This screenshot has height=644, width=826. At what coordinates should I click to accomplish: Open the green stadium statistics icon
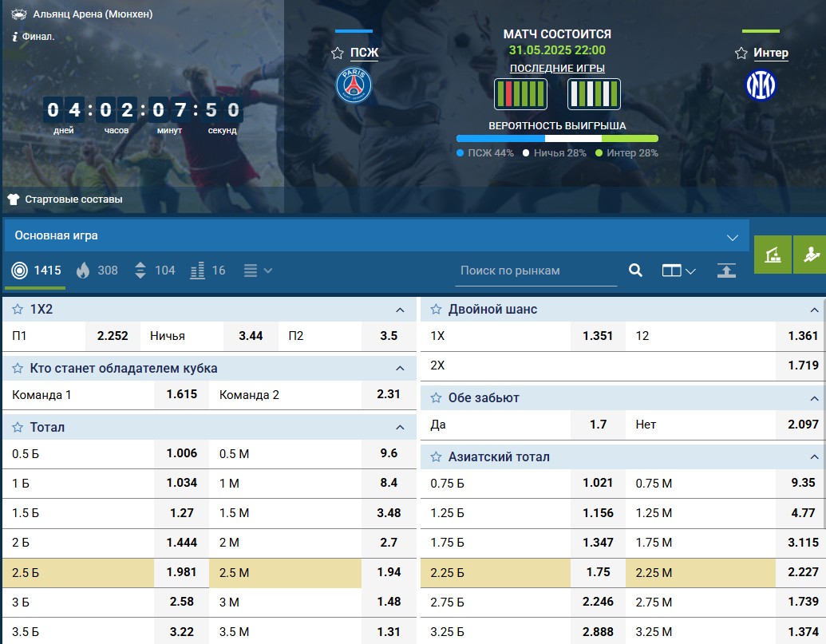773,255
